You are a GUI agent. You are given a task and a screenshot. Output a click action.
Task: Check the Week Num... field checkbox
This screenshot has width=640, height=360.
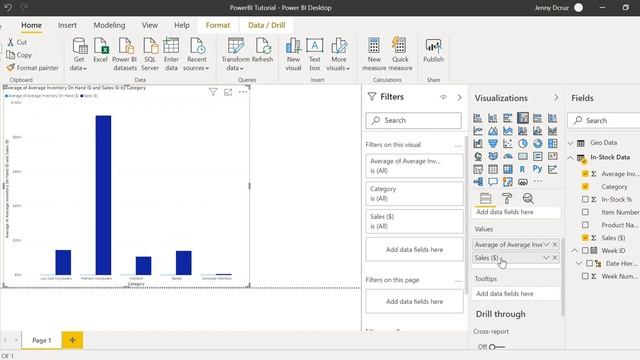pos(585,276)
